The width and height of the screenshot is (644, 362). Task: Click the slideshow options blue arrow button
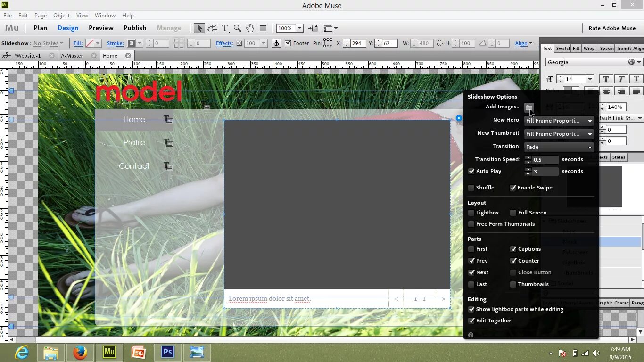pos(459,118)
